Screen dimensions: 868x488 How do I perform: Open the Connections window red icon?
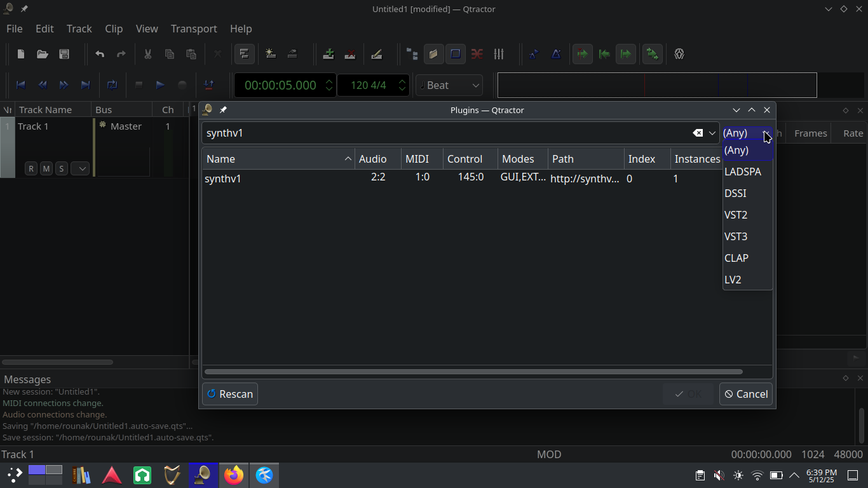[477, 54]
